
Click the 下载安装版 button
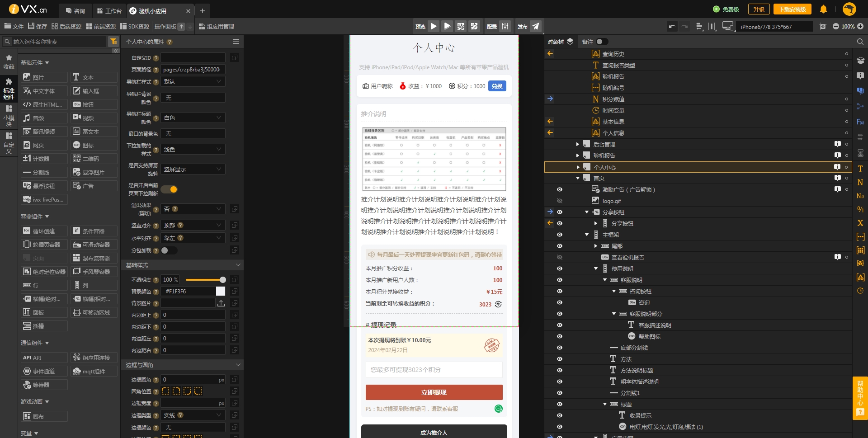(792, 9)
